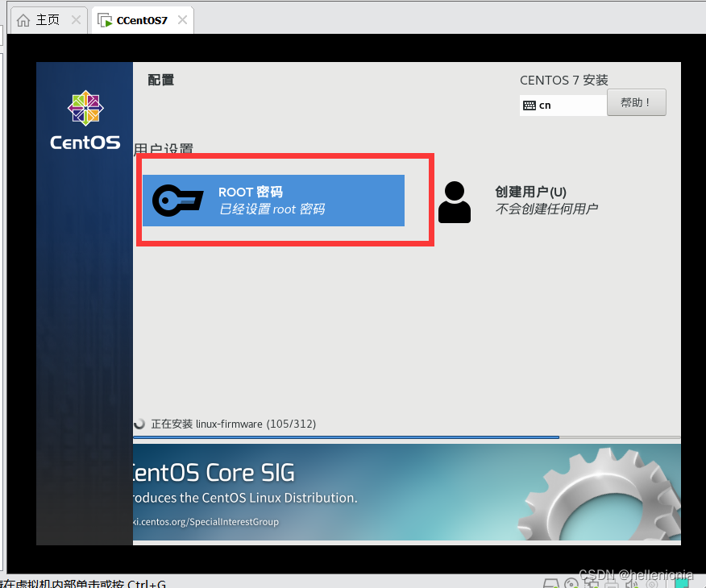This screenshot has width=706, height=588.
Task: Switch to the 主页 tab
Action: [40, 19]
